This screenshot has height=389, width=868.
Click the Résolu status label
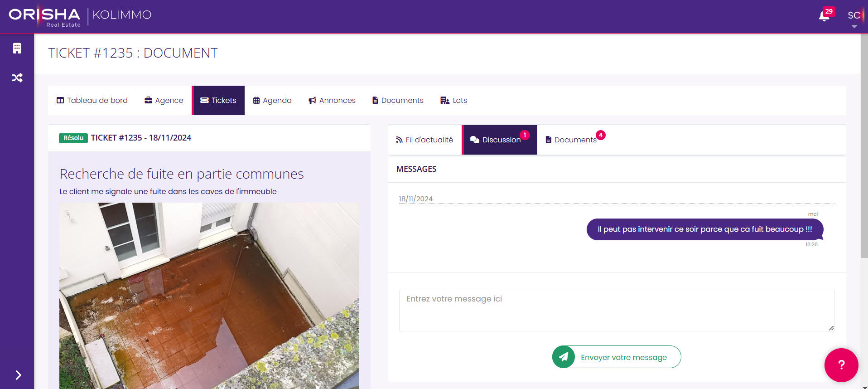tap(73, 138)
